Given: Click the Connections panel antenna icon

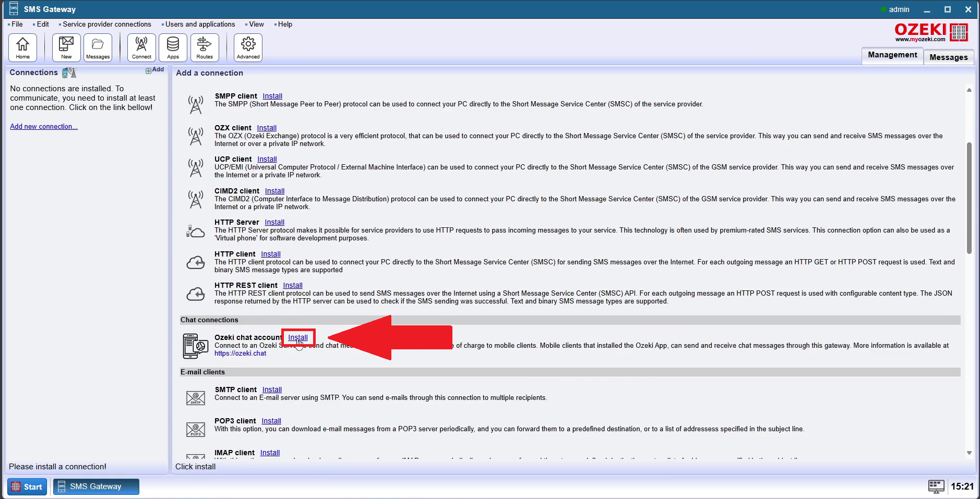Looking at the screenshot, I should 69,72.
